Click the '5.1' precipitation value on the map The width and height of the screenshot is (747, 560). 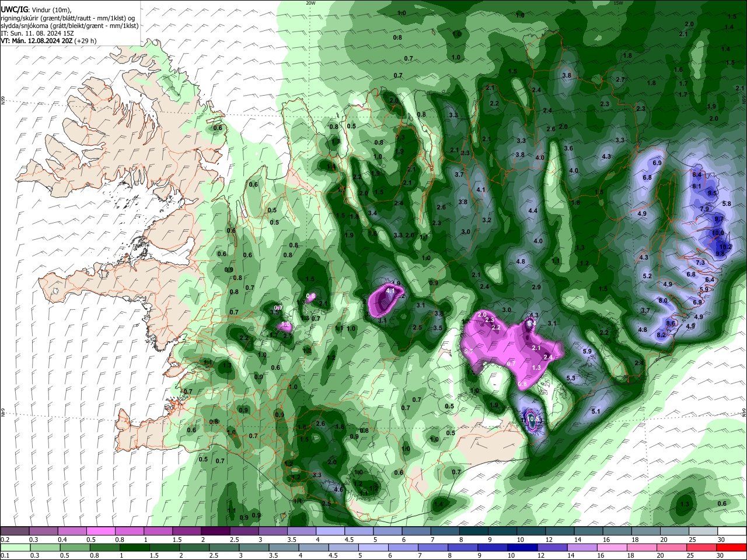coord(596,411)
